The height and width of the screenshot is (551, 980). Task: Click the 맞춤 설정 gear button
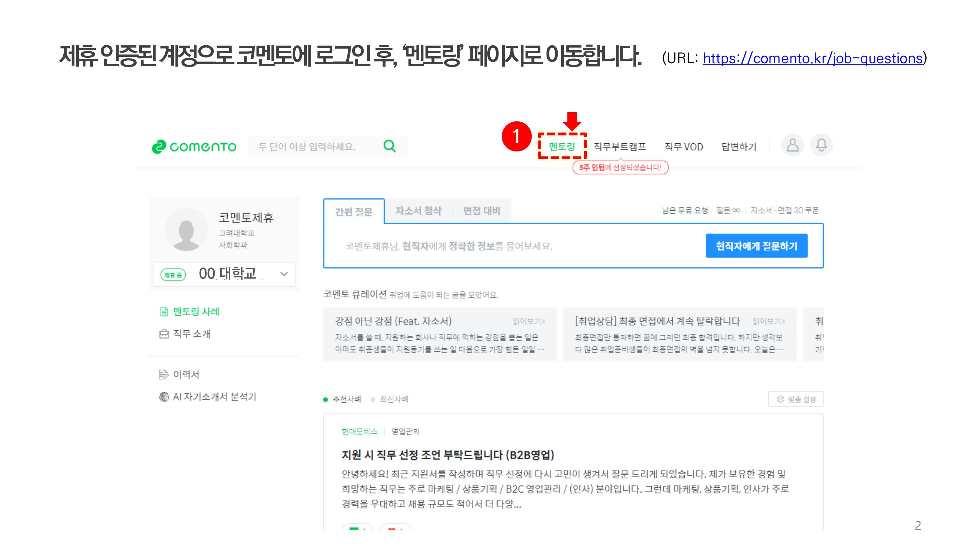(796, 399)
